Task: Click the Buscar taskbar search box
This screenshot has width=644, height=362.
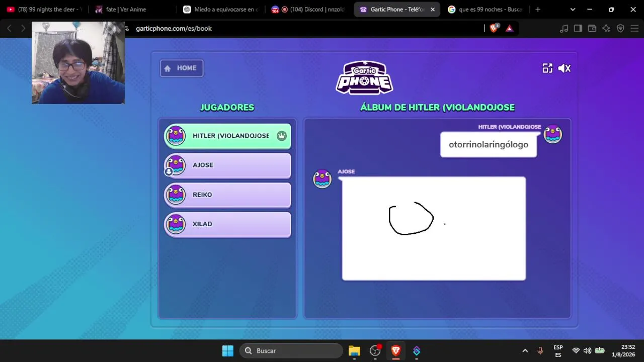Action: pyautogui.click(x=291, y=351)
